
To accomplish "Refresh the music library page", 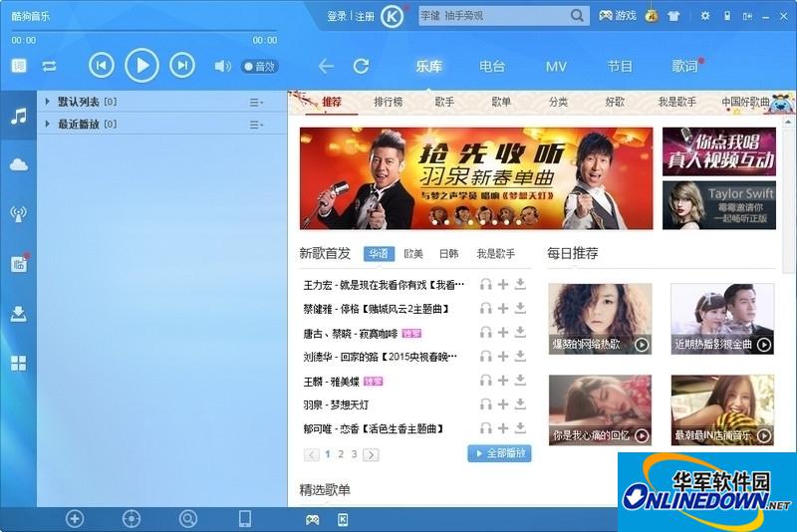I will pyautogui.click(x=361, y=67).
